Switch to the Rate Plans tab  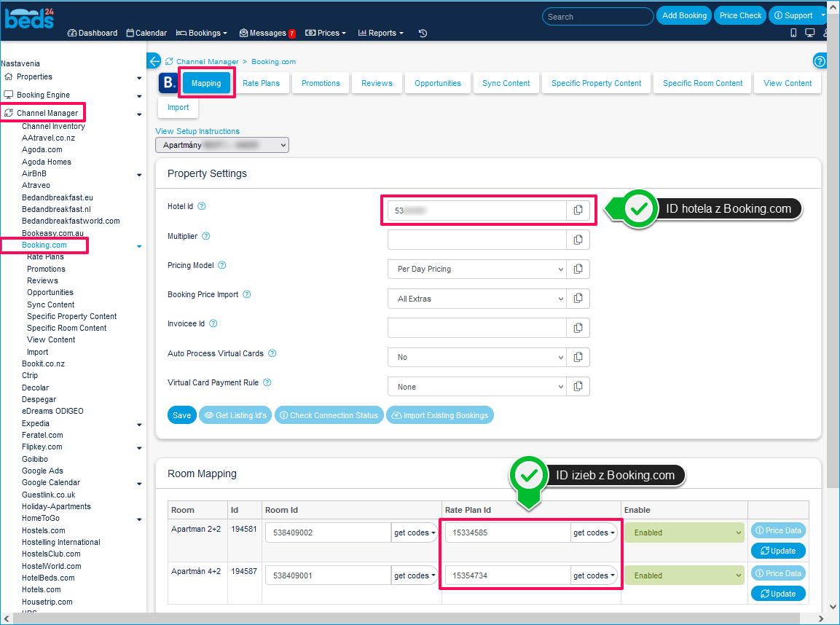click(261, 83)
